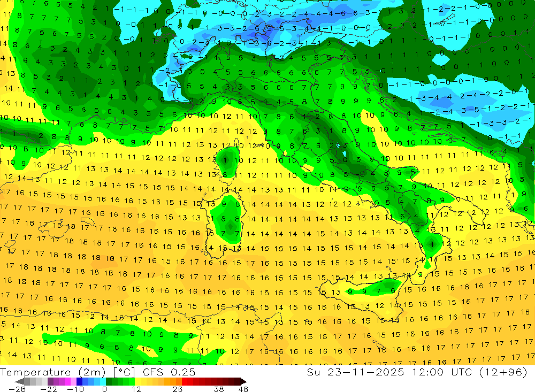Click the '[°C]' unit label

click(124, 372)
